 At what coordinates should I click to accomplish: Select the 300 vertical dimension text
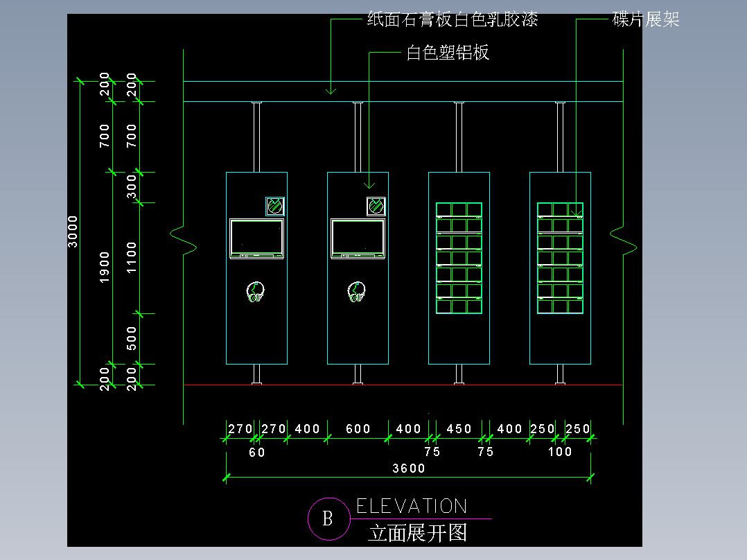click(131, 186)
